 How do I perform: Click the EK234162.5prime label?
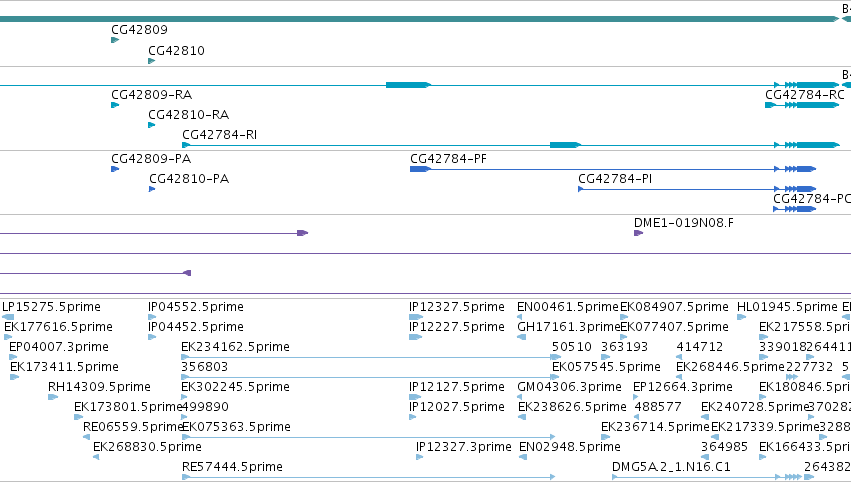pyautogui.click(x=236, y=347)
